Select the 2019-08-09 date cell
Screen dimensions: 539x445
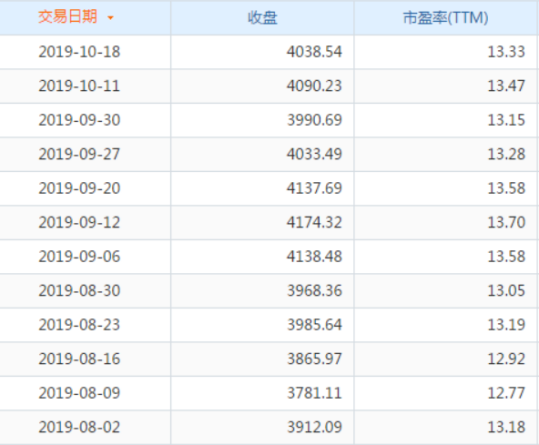(x=79, y=393)
